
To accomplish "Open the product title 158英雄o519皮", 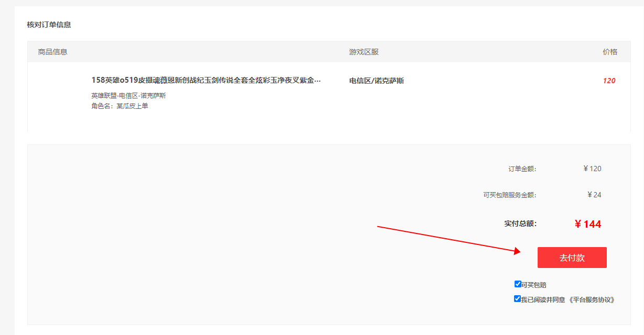I will (x=206, y=81).
